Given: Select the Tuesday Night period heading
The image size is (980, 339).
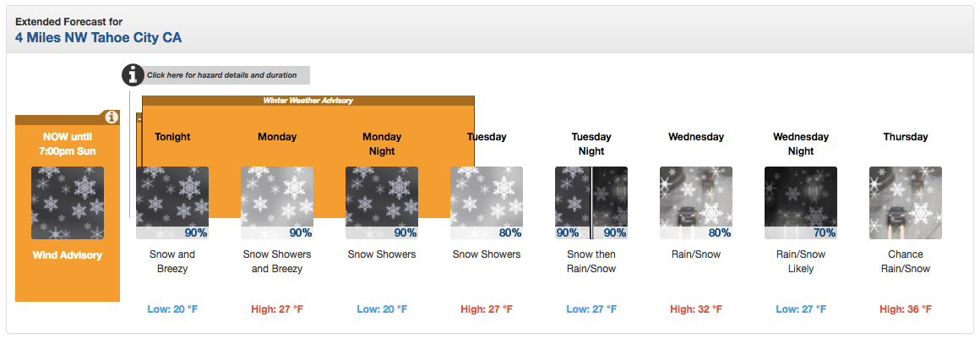Looking at the screenshot, I should point(591,144).
